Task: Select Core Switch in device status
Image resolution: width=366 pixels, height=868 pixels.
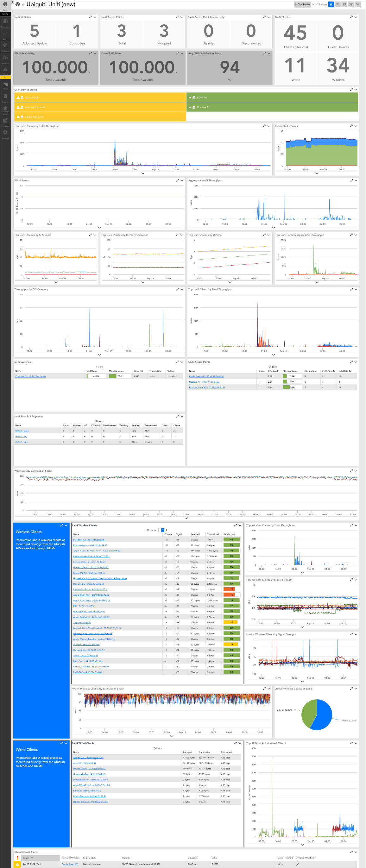Action: (x=100, y=97)
